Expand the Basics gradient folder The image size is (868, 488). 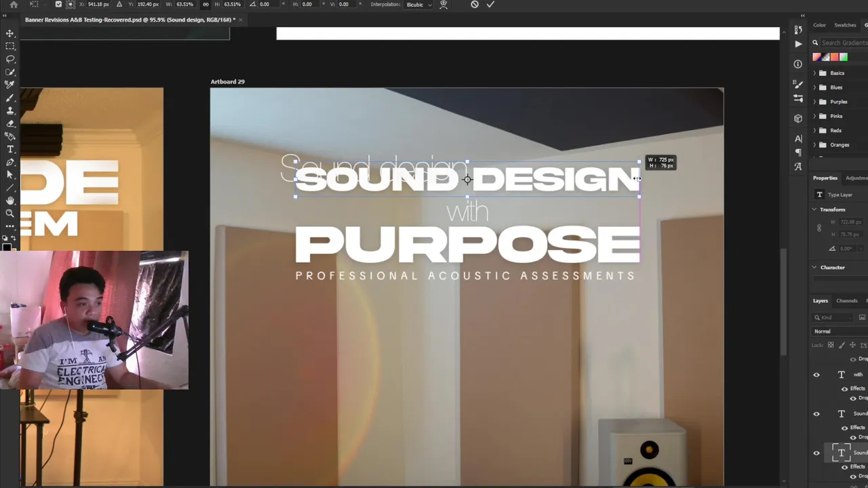point(814,73)
